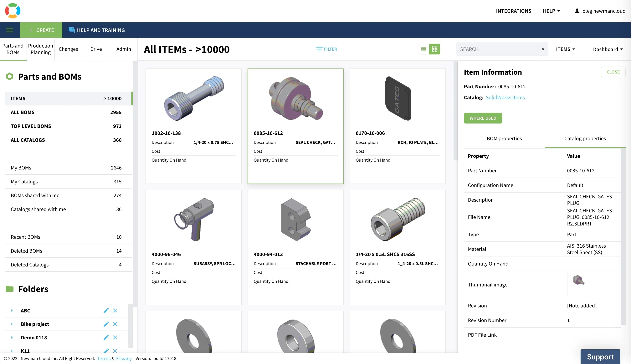
Task: Click the Help and Training icon
Action: tap(72, 30)
